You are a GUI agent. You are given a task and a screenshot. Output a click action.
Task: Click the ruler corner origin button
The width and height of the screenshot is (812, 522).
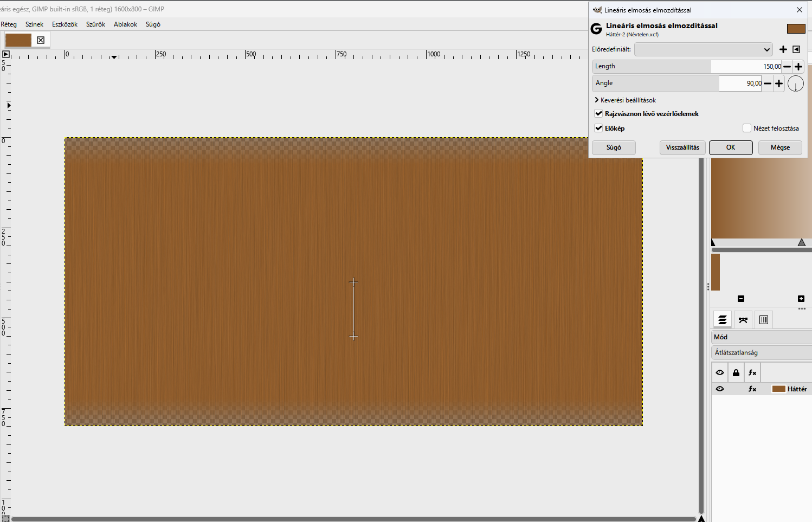pyautogui.click(x=6, y=54)
